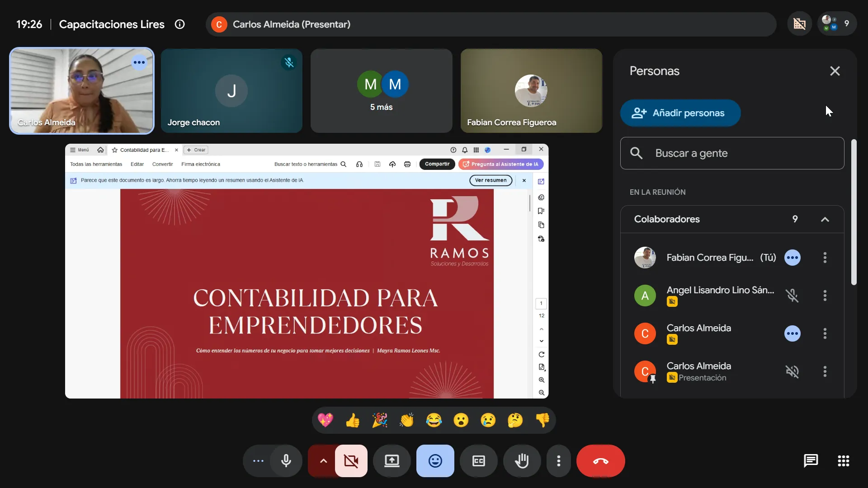868x488 pixels.
Task: Open options for first Carlos Almeida row
Action: 825,333
